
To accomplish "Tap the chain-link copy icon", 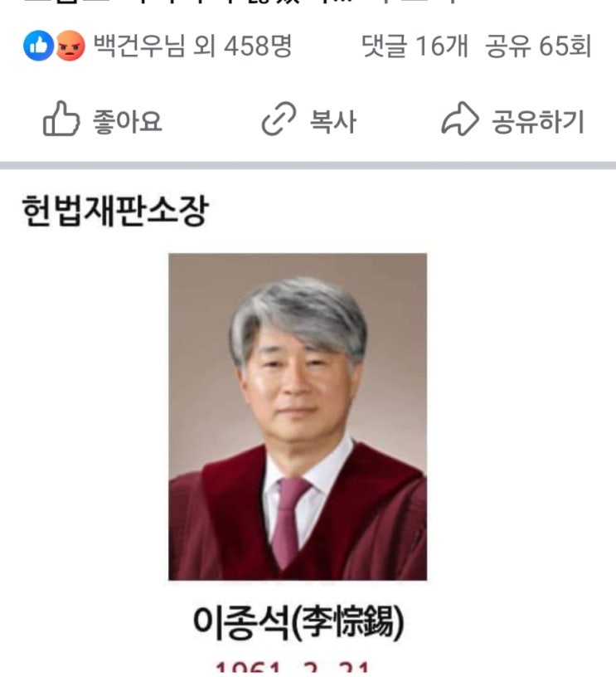I will (279, 119).
